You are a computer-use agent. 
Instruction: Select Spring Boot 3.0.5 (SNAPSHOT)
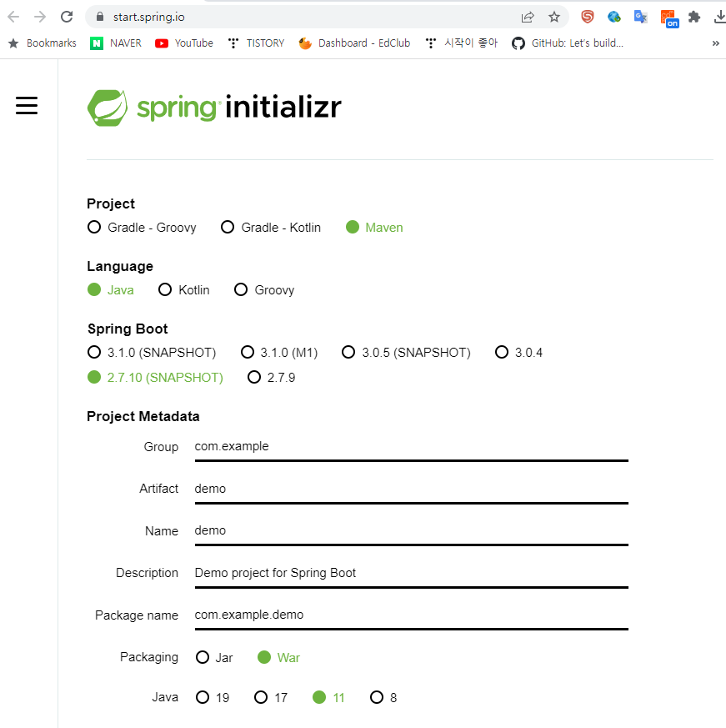(406, 353)
